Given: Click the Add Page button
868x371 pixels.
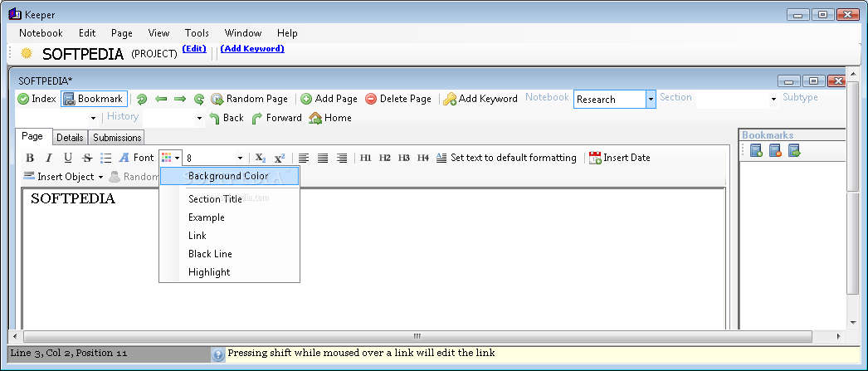Looking at the screenshot, I should click(329, 99).
